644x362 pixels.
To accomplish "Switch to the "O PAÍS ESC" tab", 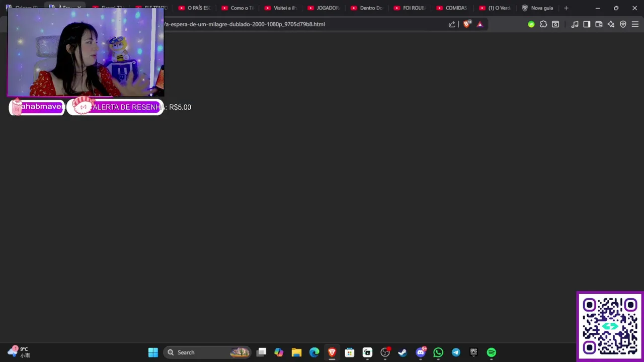I will pyautogui.click(x=195, y=8).
